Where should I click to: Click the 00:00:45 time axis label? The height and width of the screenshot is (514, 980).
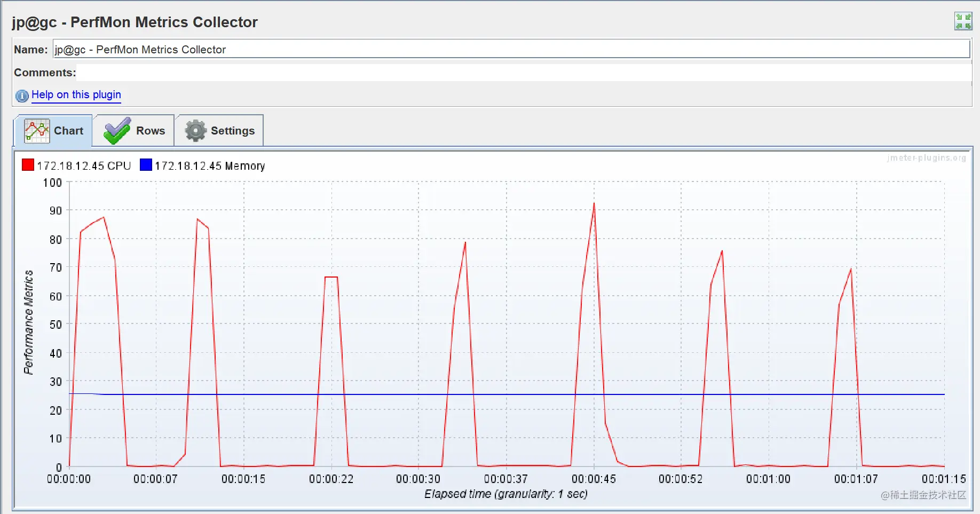click(x=594, y=479)
